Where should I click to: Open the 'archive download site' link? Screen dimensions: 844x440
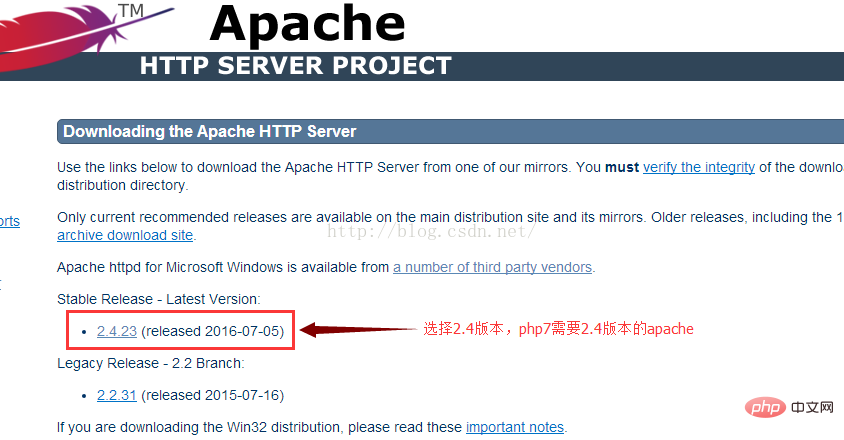[x=125, y=235]
